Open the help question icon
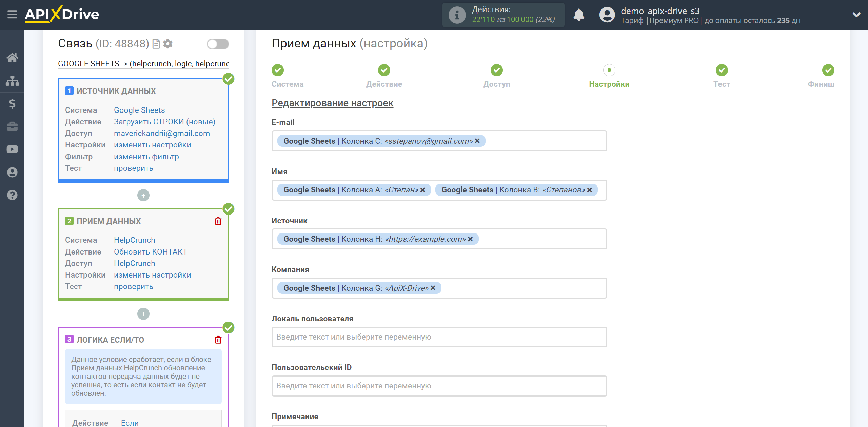 (12, 195)
